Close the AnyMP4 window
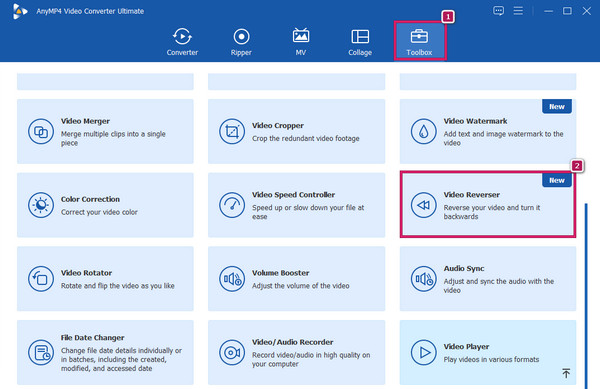Viewport: 600px width, 389px height. pos(587,11)
